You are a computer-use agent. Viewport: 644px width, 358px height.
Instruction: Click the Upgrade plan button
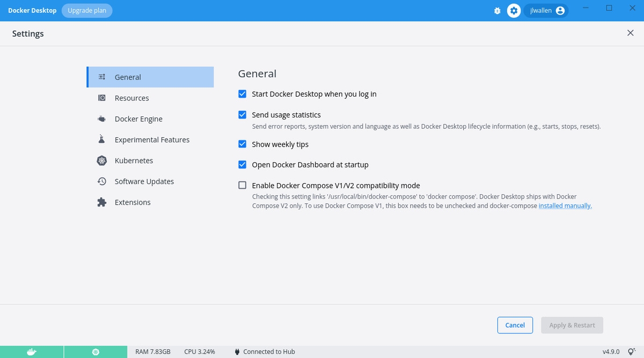pos(87,11)
